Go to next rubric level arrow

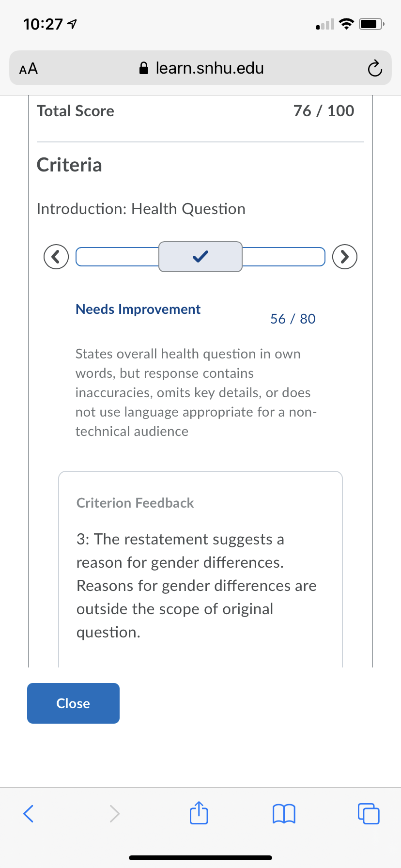345,257
